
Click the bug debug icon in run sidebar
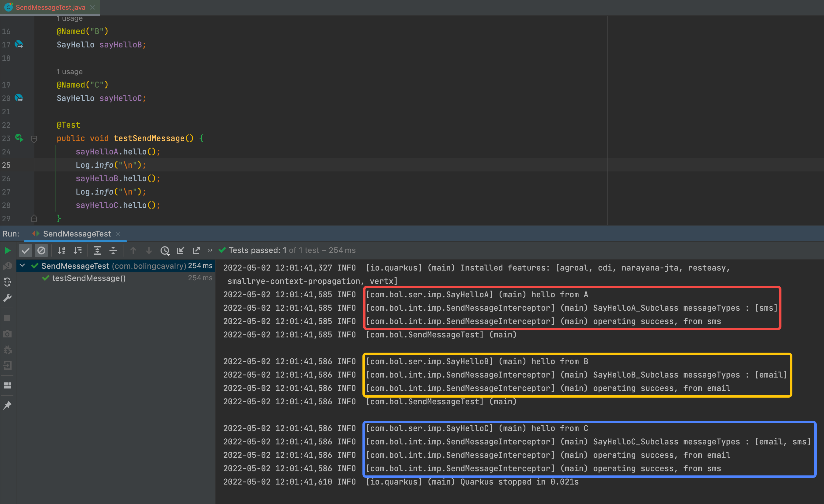7,350
